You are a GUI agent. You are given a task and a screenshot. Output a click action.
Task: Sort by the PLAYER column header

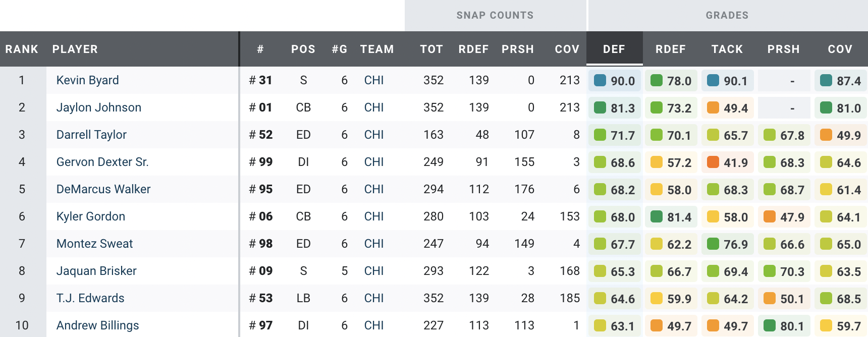[x=75, y=49]
